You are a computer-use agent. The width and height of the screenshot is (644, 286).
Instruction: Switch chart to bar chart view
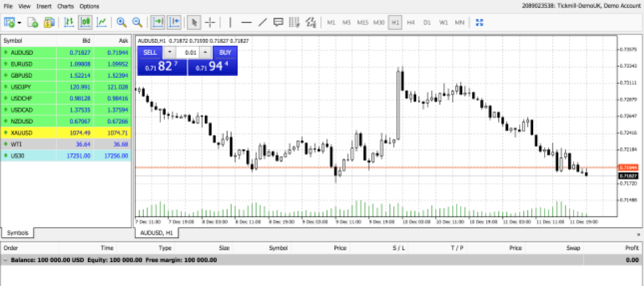(x=69, y=22)
